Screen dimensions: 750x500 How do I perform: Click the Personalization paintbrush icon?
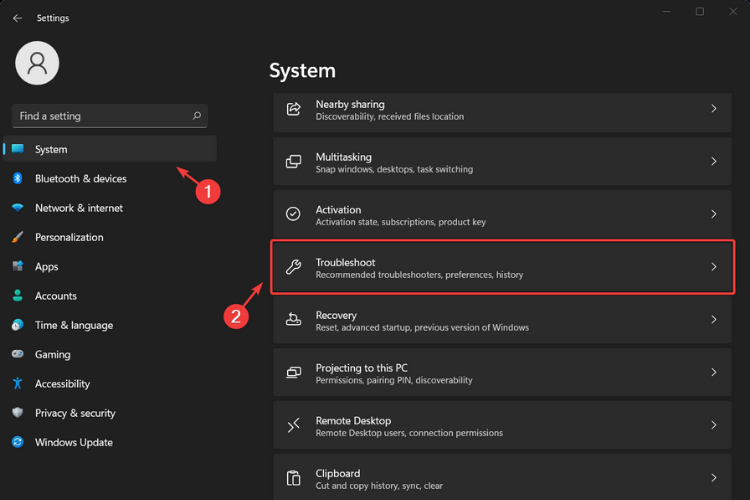coord(18,237)
